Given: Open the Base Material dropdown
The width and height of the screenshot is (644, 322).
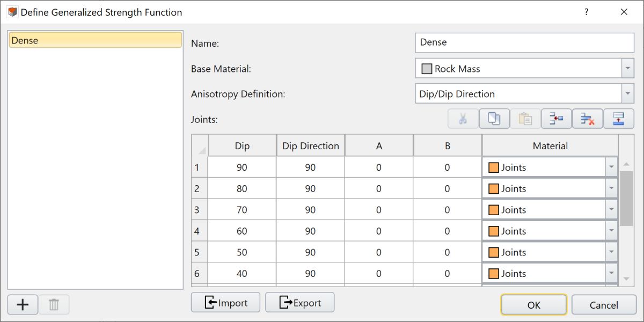Looking at the screenshot, I should [x=627, y=69].
